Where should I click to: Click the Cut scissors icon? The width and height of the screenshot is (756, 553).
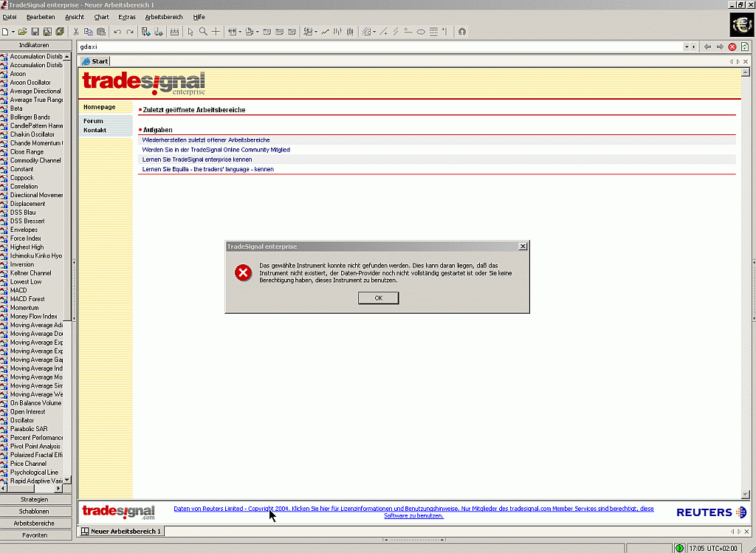click(x=76, y=32)
